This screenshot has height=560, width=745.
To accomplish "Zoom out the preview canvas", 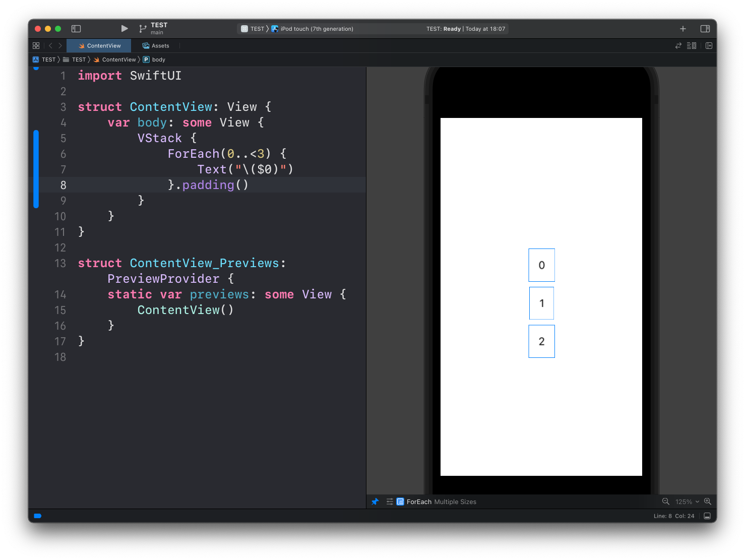I will click(x=665, y=502).
